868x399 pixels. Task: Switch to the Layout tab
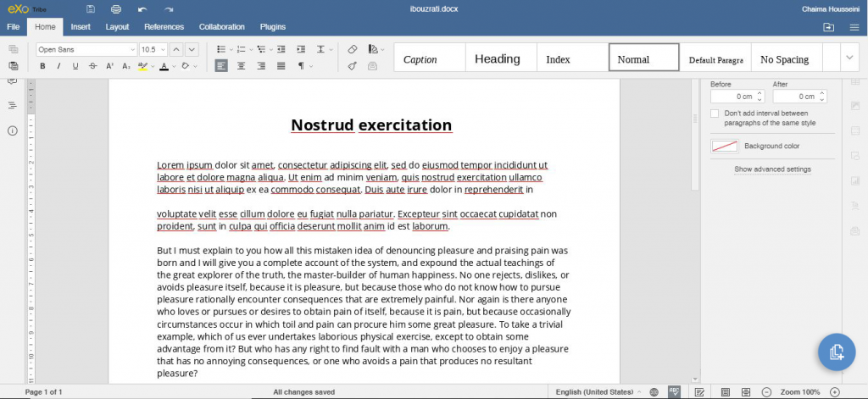point(117,26)
